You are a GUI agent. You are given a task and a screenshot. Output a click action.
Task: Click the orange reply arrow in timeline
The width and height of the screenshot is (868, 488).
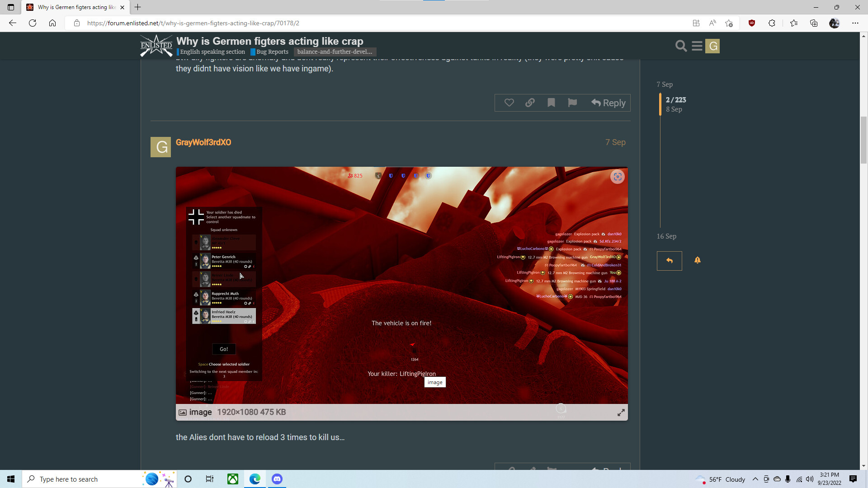coord(669,261)
